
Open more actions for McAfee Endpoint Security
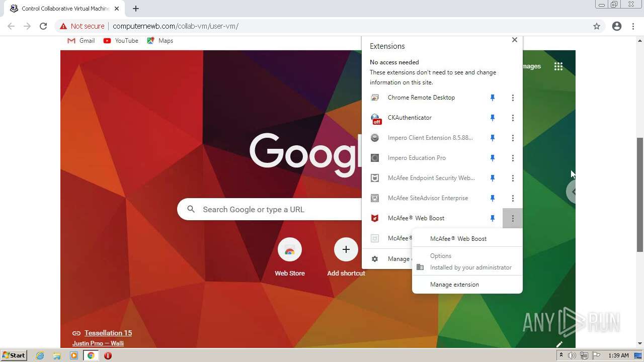pyautogui.click(x=513, y=178)
